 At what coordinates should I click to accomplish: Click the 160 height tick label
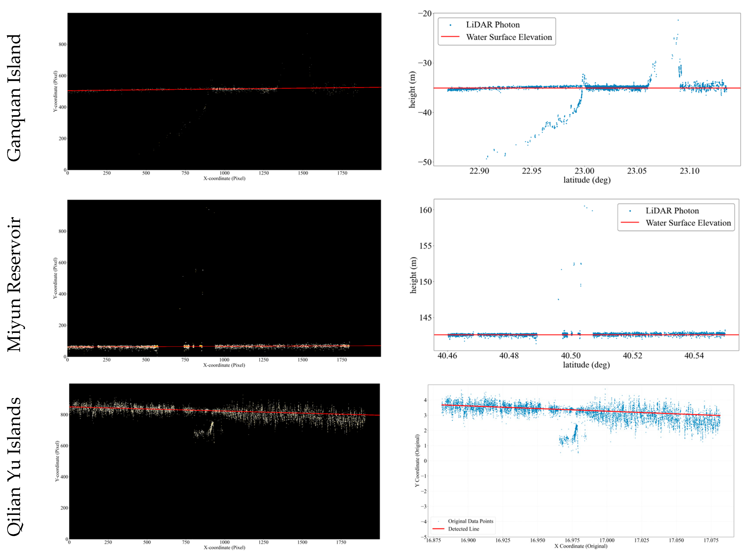pyautogui.click(x=426, y=210)
